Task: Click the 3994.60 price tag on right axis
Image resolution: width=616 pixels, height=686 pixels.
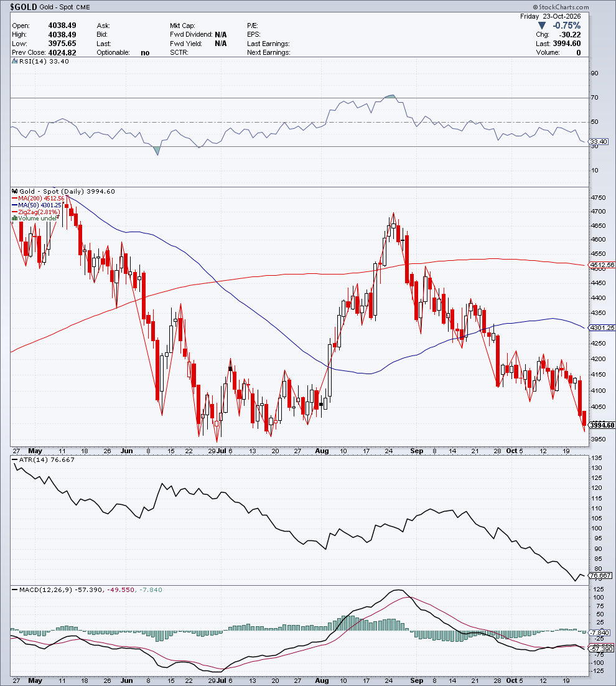Action: pyautogui.click(x=602, y=425)
